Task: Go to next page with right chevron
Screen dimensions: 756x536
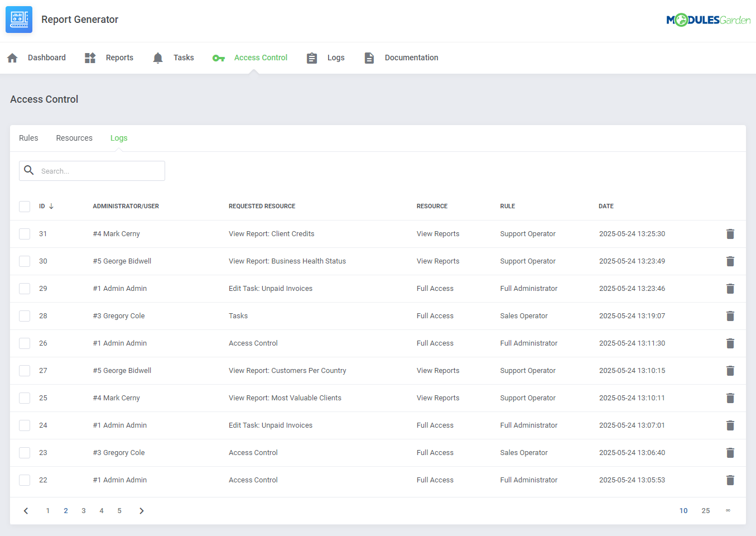Action: tap(142, 511)
